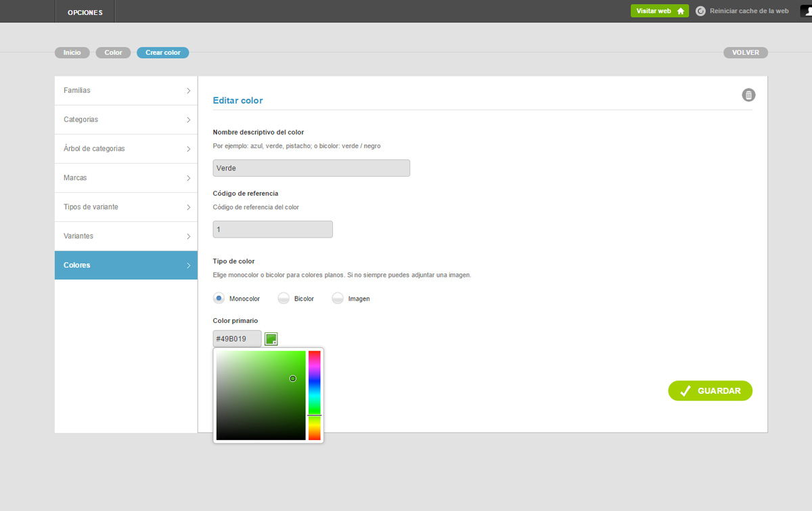Click the VOLVER button
This screenshot has width=812, height=511.
coord(746,52)
